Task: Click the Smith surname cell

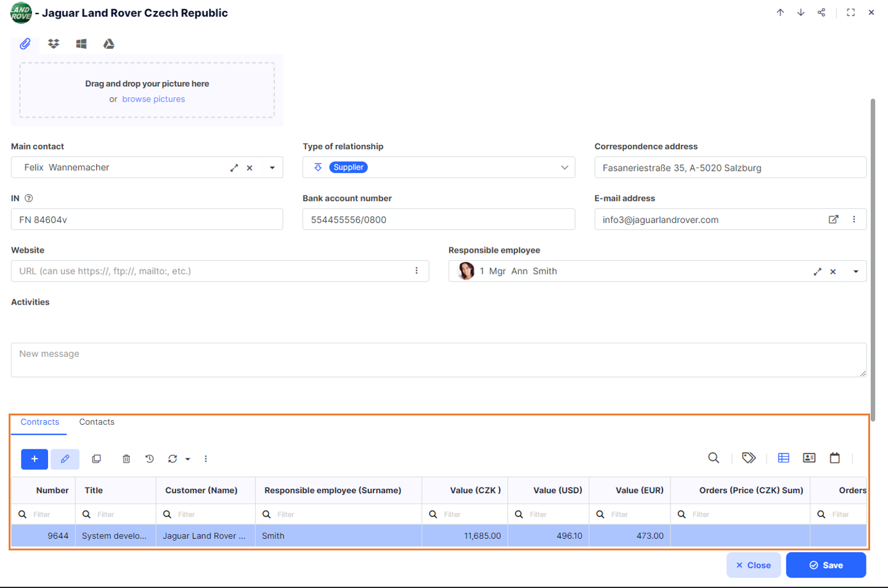Action: point(338,536)
